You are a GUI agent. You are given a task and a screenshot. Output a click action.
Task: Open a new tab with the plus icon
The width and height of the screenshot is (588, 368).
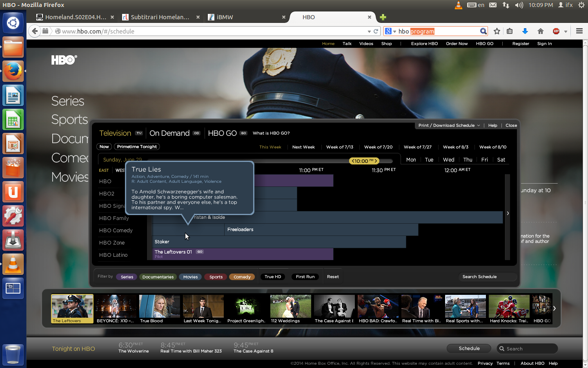(x=383, y=17)
